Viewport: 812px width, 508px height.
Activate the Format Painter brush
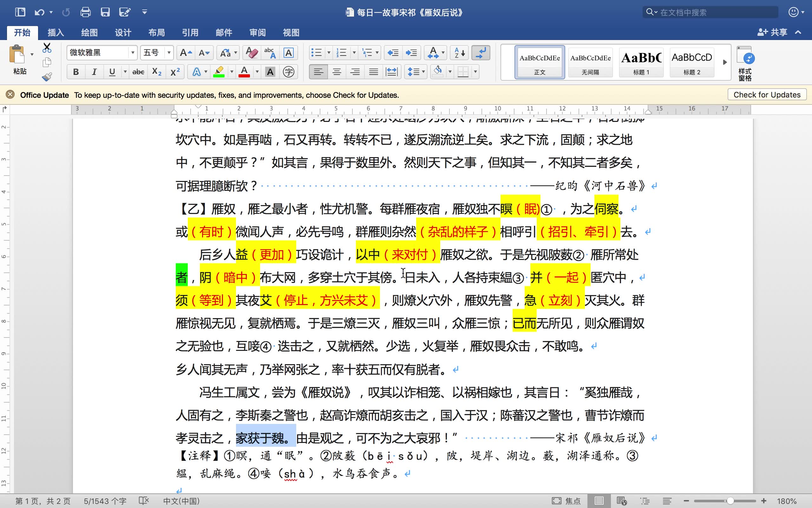(x=47, y=77)
